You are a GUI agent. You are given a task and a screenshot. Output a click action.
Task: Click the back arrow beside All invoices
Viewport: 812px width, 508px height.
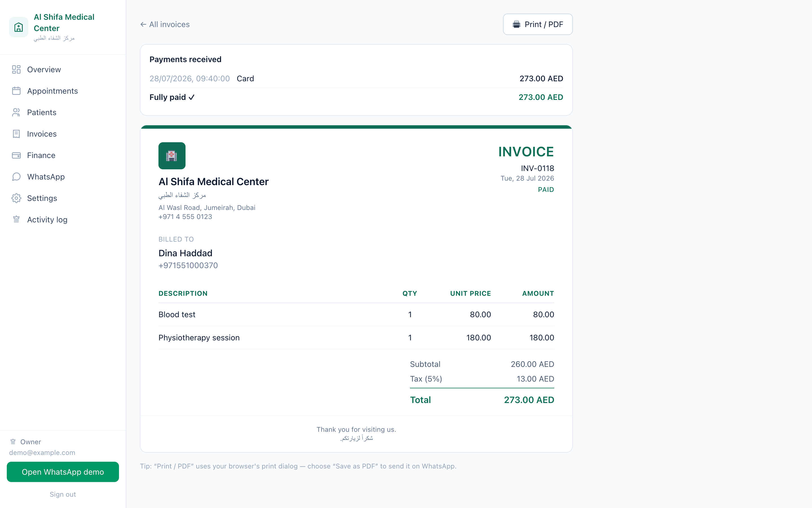point(143,24)
